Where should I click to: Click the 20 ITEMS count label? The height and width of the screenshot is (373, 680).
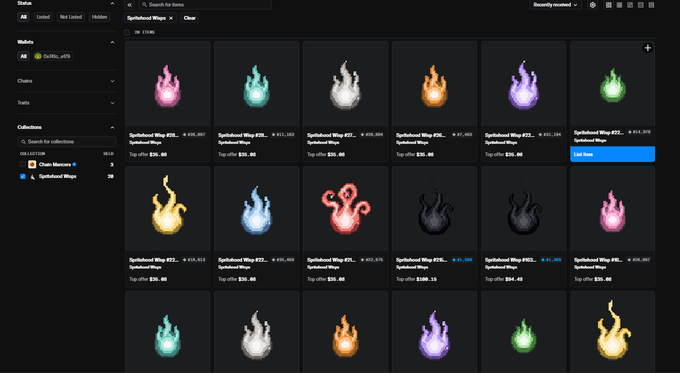[144, 32]
